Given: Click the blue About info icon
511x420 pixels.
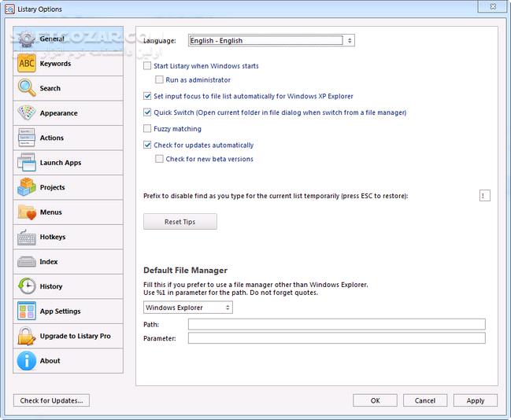Looking at the screenshot, I should coord(27,361).
